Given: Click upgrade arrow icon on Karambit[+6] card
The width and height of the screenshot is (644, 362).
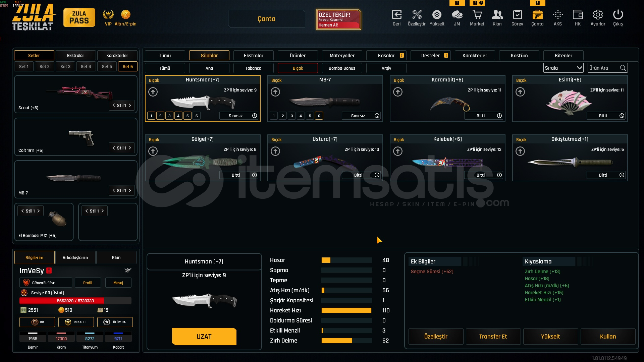Looking at the screenshot, I should tap(398, 92).
